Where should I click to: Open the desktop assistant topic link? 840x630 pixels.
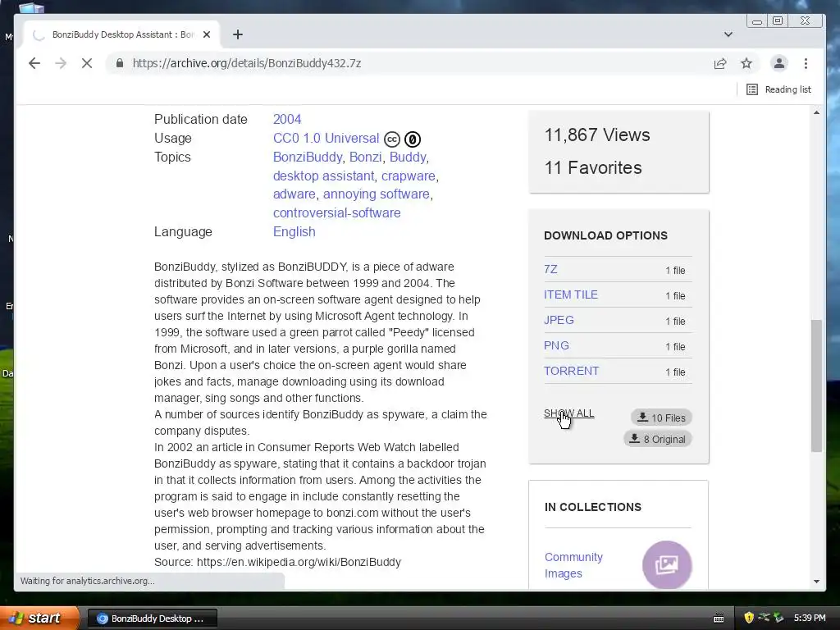[x=323, y=176]
